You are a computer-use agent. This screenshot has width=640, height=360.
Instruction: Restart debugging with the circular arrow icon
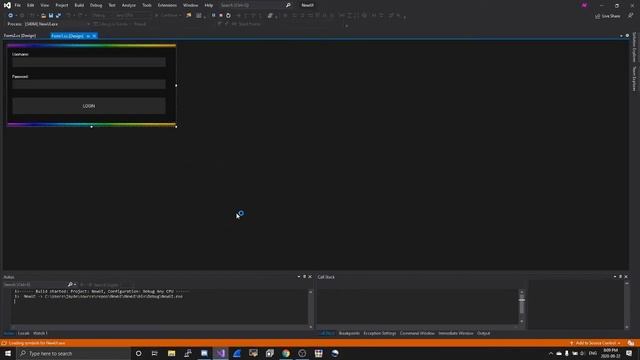pyautogui.click(x=228, y=16)
